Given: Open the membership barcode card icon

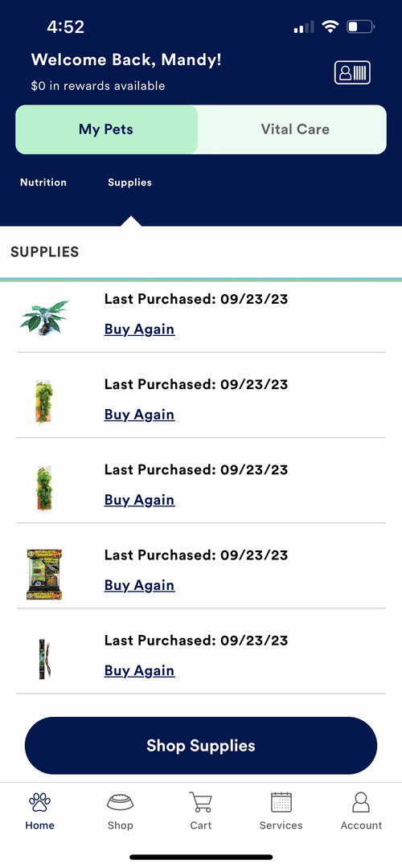Looking at the screenshot, I should pos(352,73).
